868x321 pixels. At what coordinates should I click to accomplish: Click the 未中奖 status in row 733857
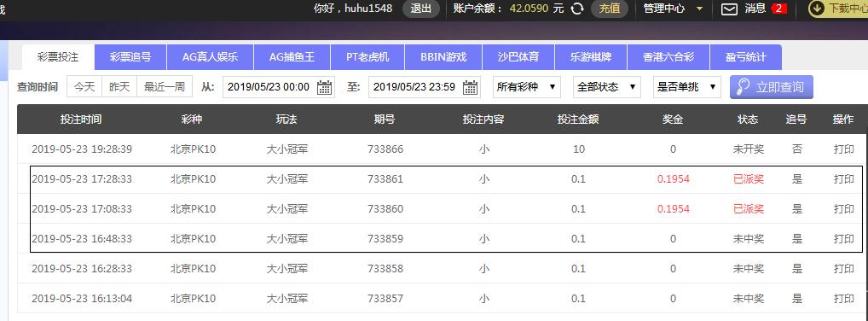(749, 299)
